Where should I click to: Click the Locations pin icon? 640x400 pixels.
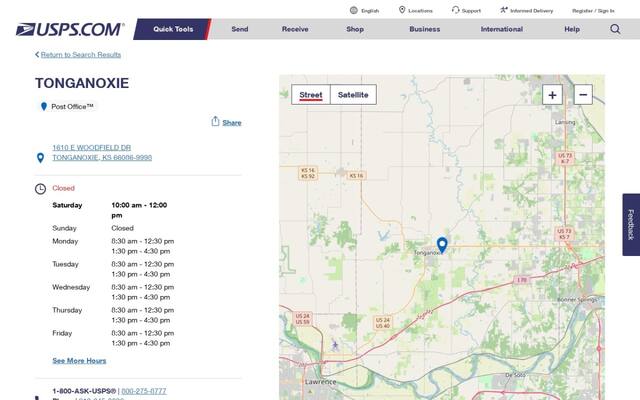[x=402, y=10]
